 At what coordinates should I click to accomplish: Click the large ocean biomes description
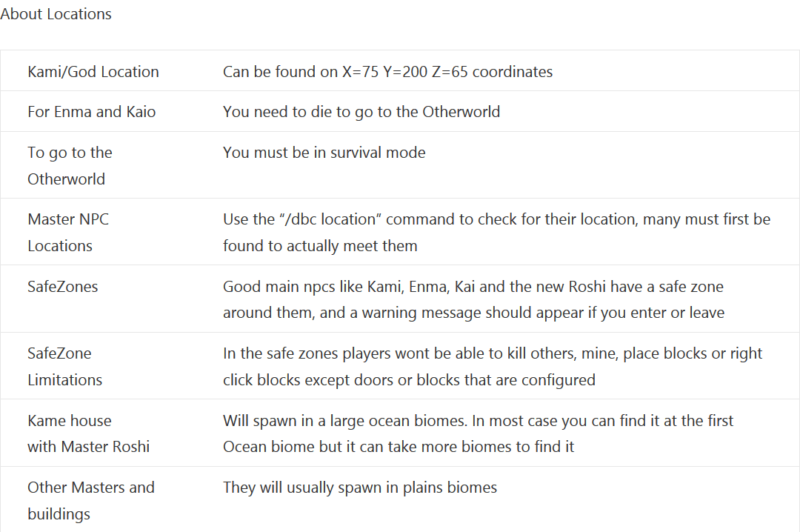(478, 433)
